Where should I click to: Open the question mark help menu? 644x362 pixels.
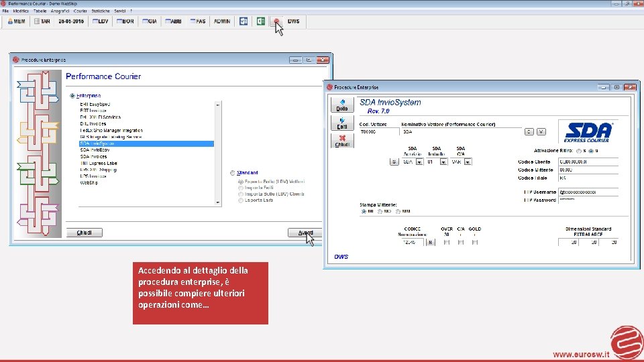[x=131, y=11]
